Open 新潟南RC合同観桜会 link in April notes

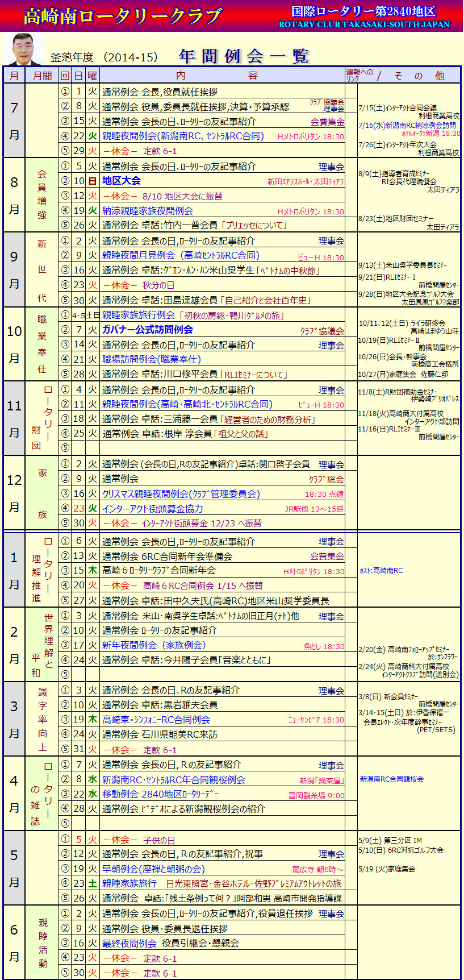392,779
